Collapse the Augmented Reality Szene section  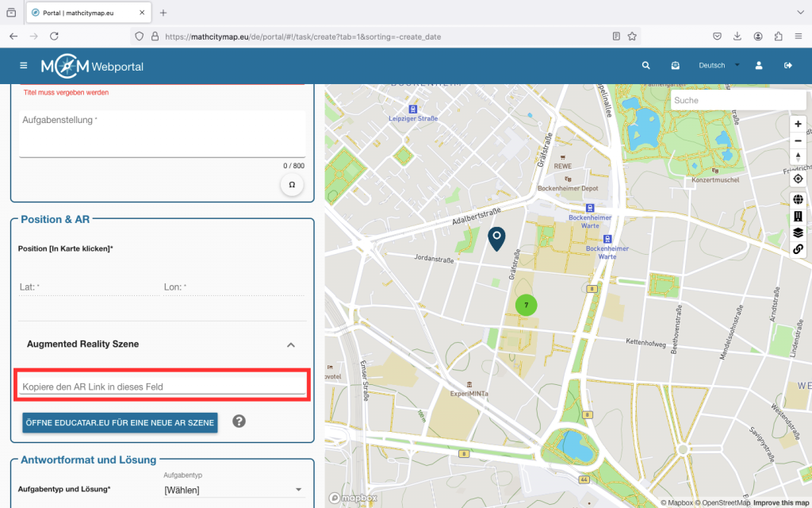290,344
